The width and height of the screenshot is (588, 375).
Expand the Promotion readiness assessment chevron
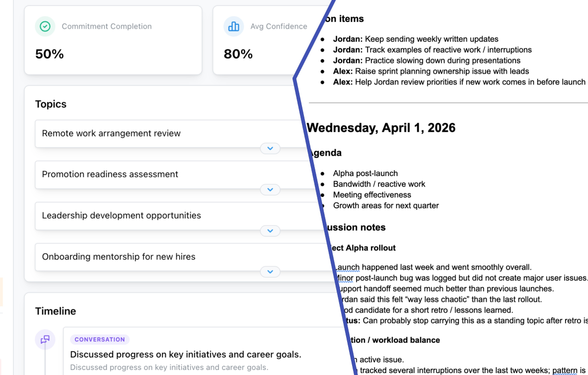[270, 189]
